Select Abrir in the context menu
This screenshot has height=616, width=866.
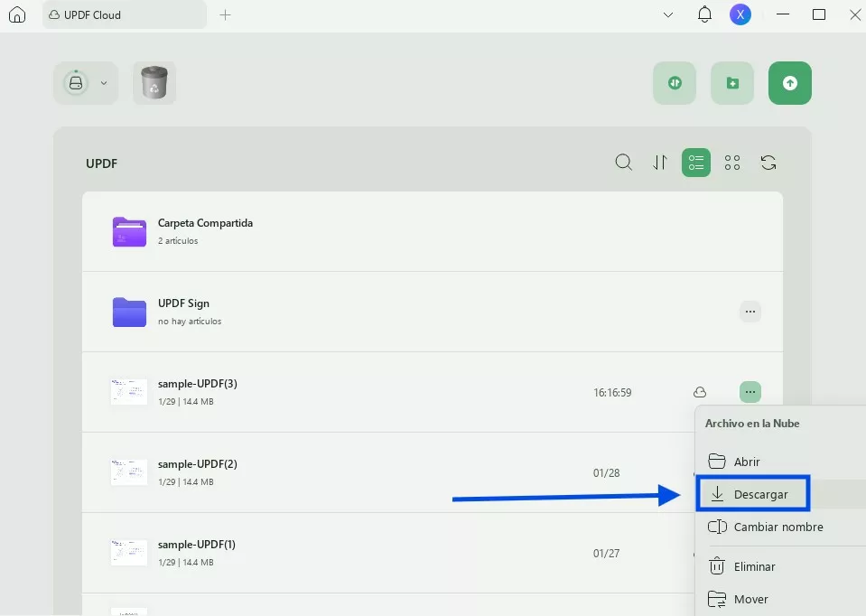[x=780, y=462]
